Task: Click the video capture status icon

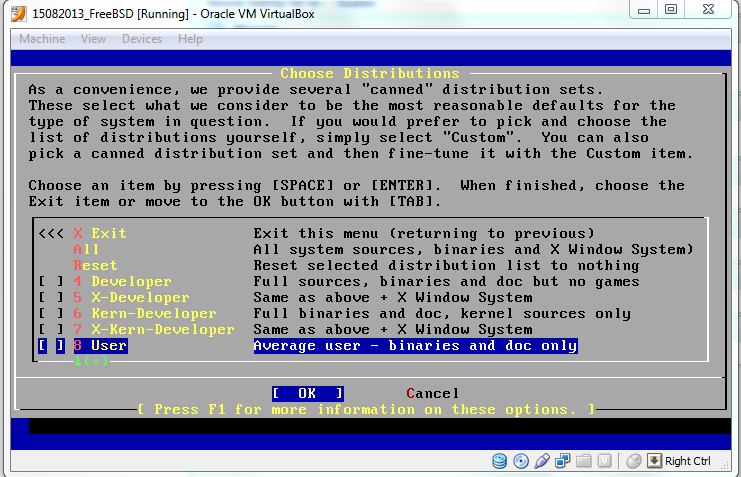Action: tap(604, 461)
